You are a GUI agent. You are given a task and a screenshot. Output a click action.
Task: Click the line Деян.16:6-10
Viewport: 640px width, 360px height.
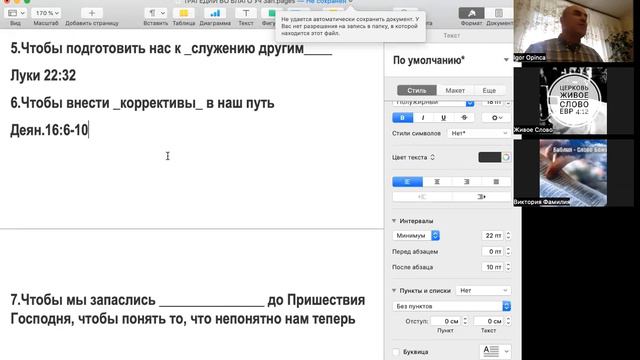coord(49,130)
